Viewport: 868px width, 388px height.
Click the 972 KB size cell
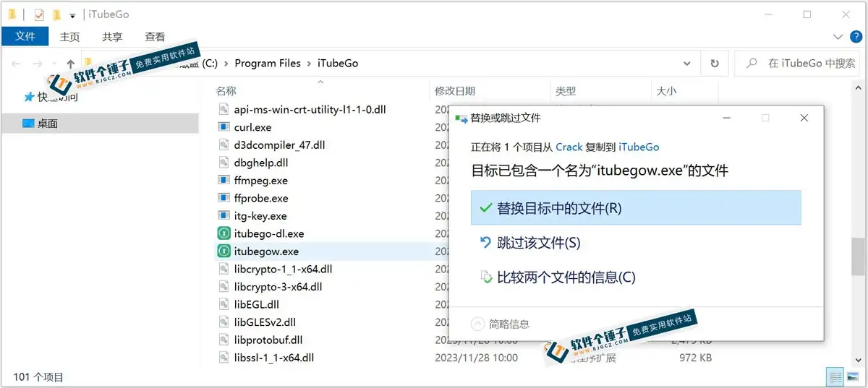[x=696, y=358]
